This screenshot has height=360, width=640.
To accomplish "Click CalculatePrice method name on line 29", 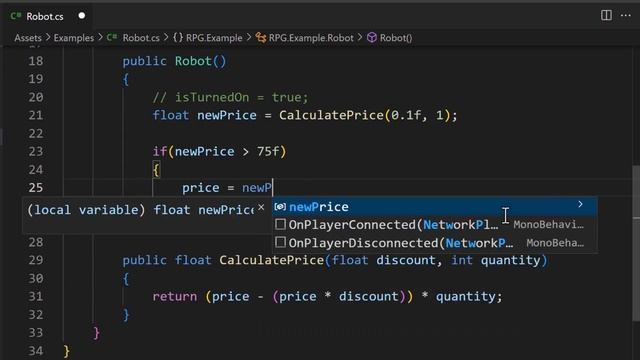I will pos(271,260).
